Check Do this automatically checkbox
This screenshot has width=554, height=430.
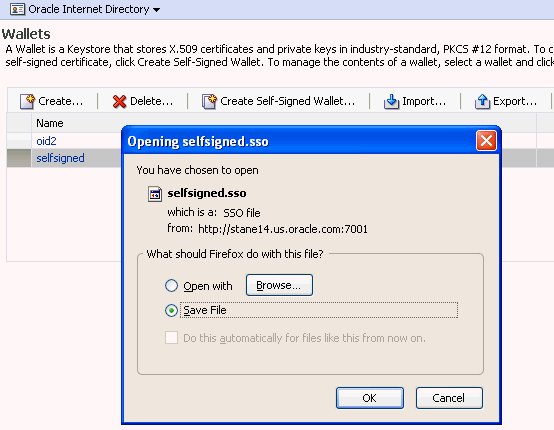click(171, 338)
